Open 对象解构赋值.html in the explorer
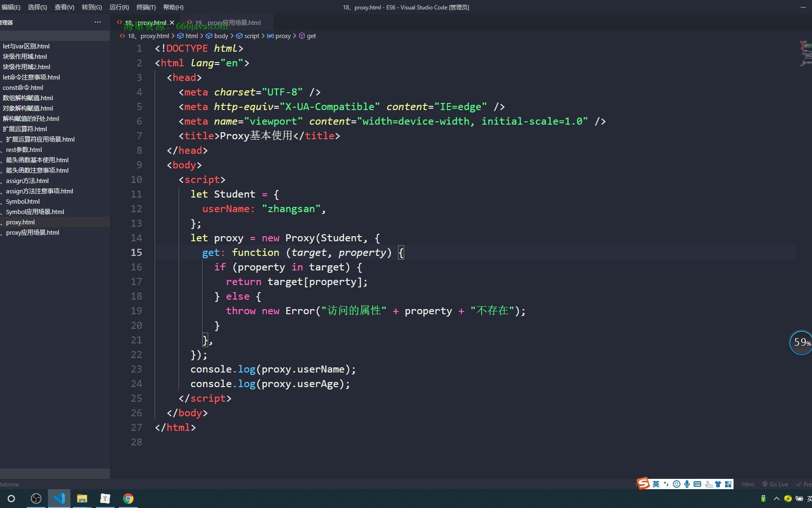812x508 pixels. pos(55,108)
